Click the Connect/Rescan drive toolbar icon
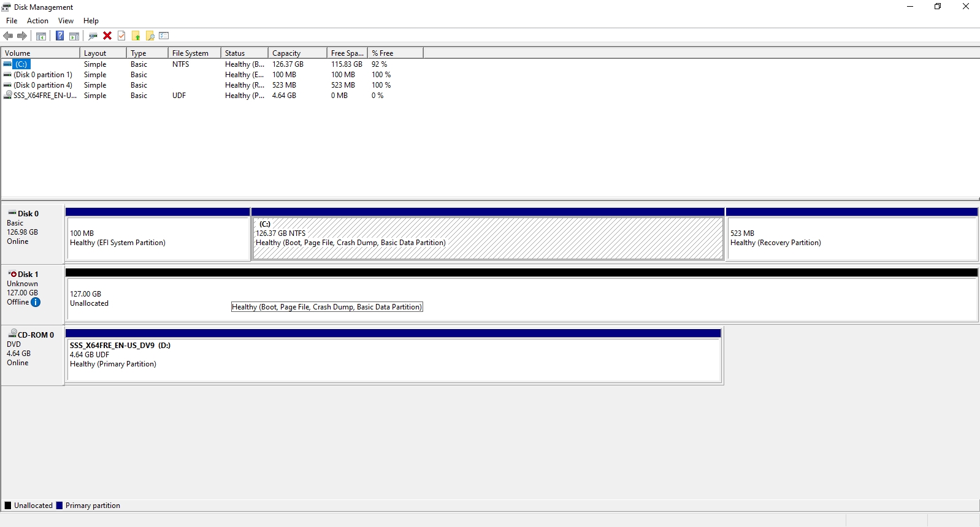980x527 pixels. (93, 36)
